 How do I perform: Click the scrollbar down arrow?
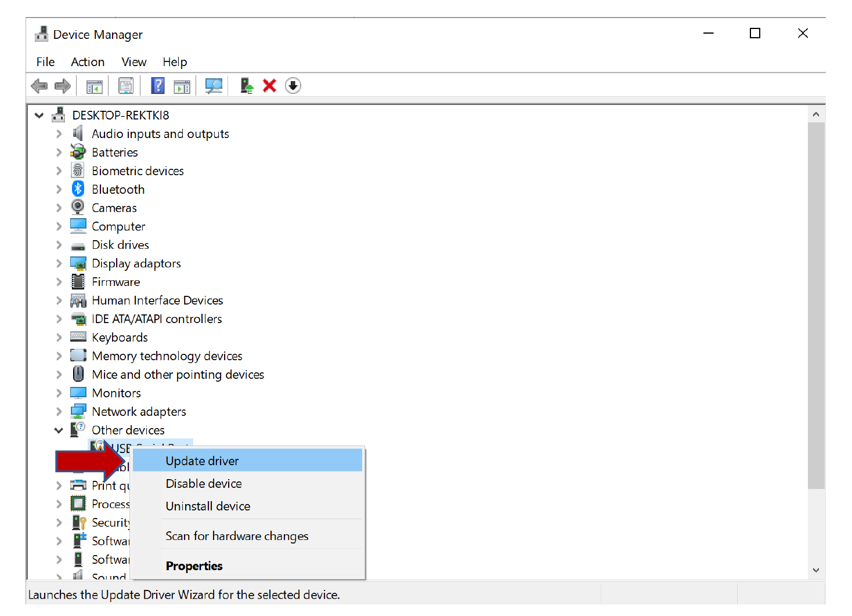(815, 570)
